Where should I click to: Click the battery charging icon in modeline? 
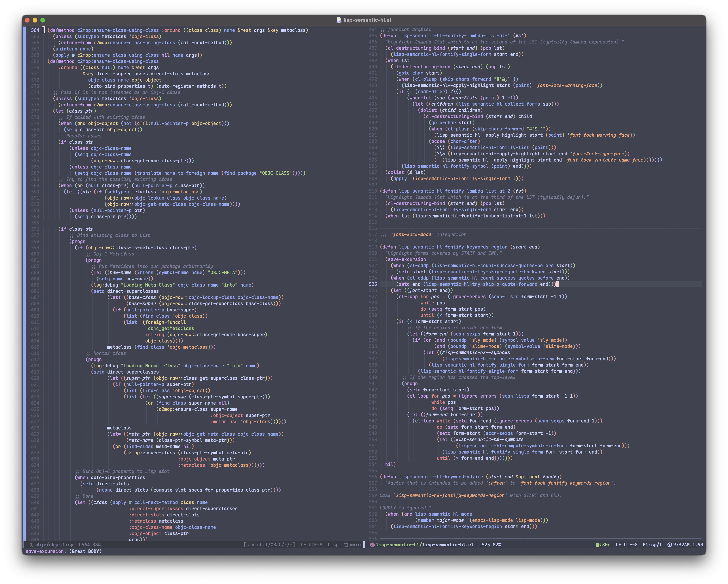(598, 545)
